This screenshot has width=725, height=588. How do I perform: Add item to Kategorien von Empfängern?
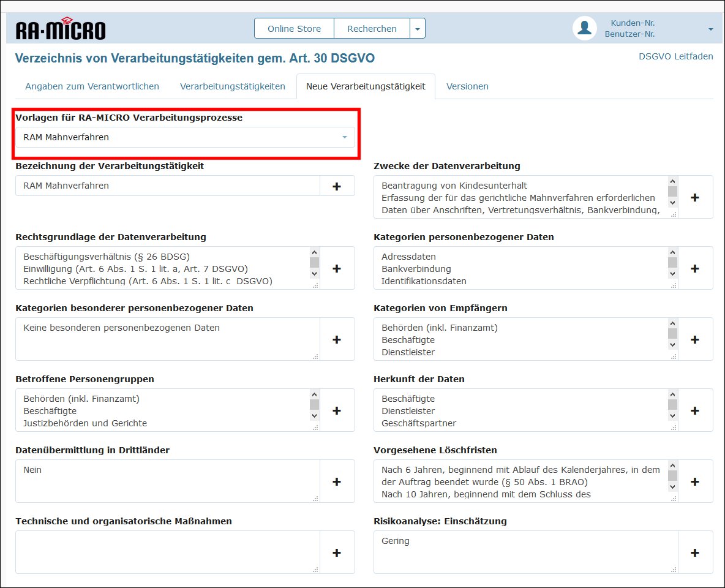pos(694,339)
